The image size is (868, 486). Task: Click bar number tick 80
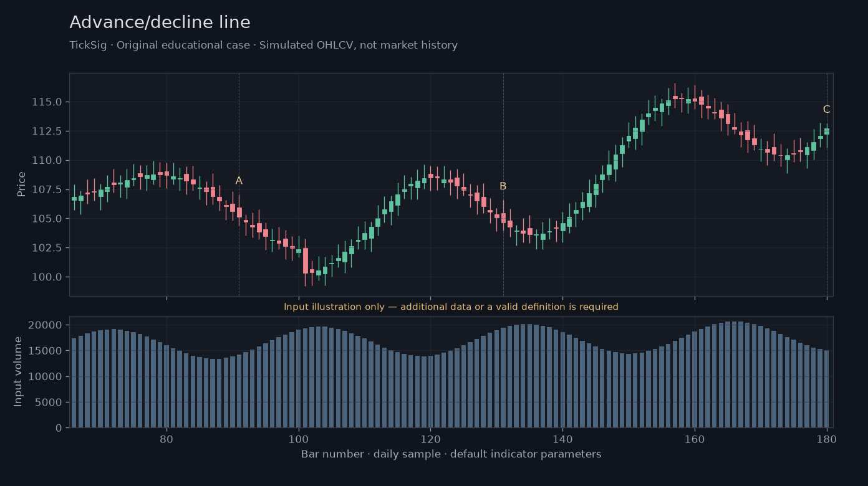(166, 438)
